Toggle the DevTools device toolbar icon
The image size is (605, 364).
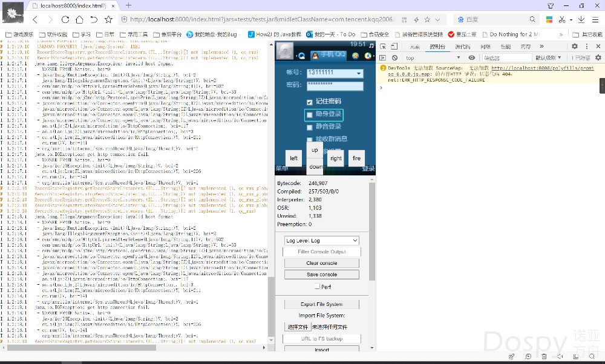click(x=394, y=47)
